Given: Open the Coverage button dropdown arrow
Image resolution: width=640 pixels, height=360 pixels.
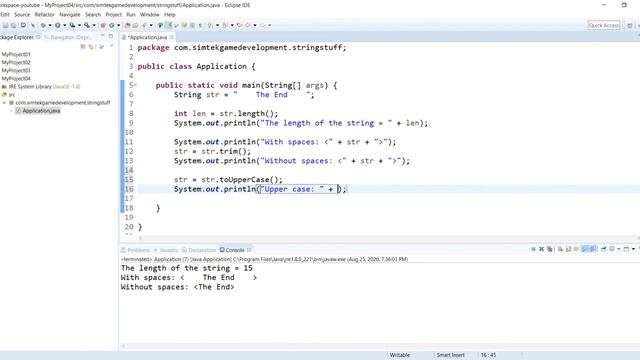Looking at the screenshot, I should tap(79, 25).
